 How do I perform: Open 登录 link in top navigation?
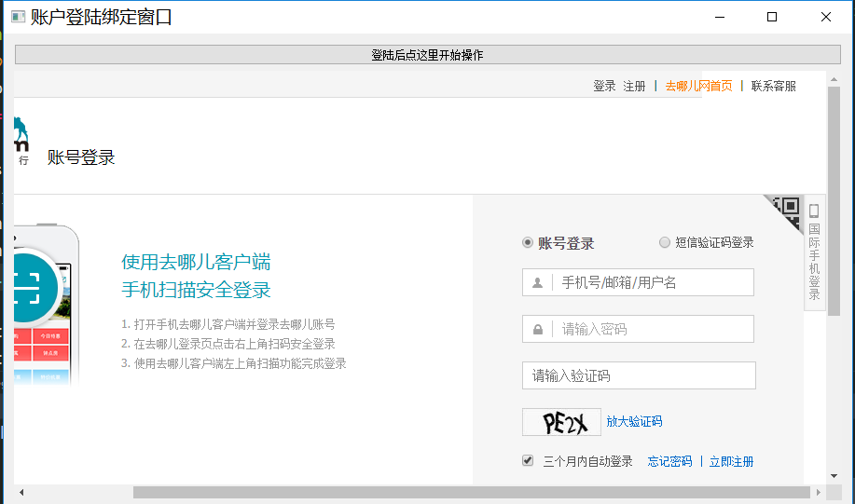click(x=604, y=86)
